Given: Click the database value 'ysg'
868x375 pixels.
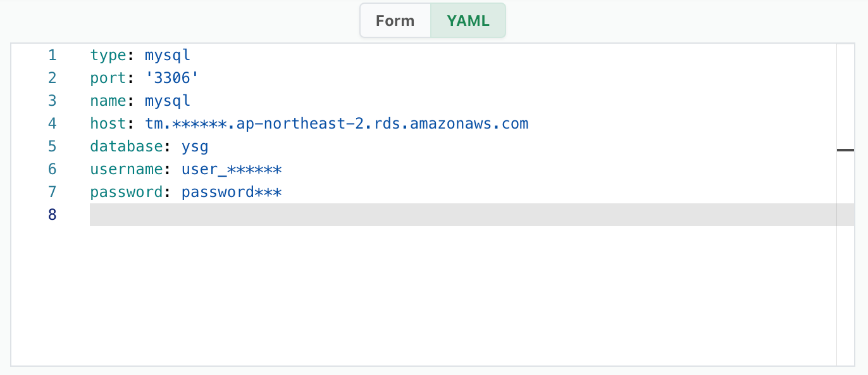Looking at the screenshot, I should [x=195, y=146].
